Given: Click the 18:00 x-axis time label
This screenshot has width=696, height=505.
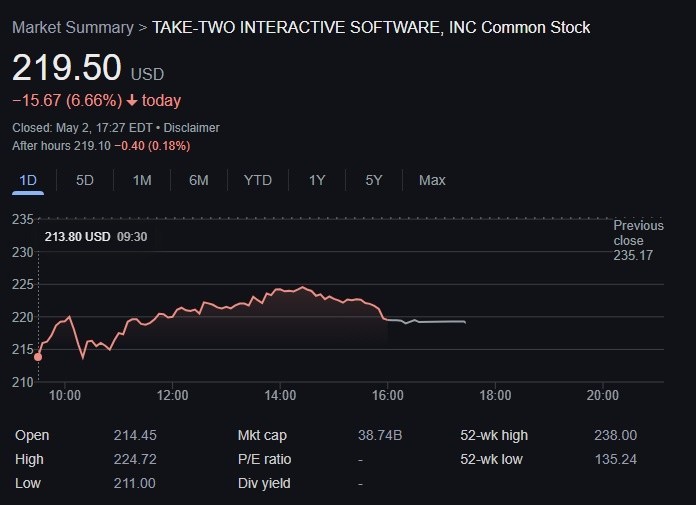Looking at the screenshot, I should point(495,395).
